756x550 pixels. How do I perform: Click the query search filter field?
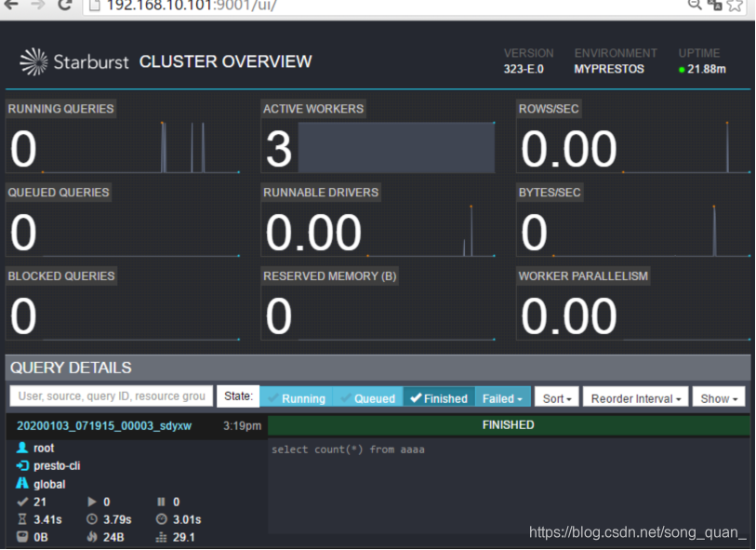(112, 396)
